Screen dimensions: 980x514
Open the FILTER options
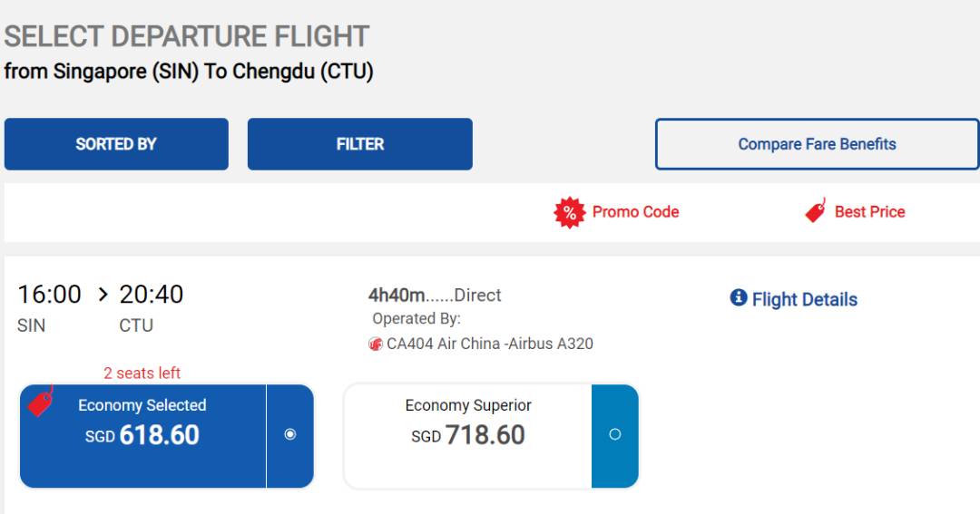360,144
